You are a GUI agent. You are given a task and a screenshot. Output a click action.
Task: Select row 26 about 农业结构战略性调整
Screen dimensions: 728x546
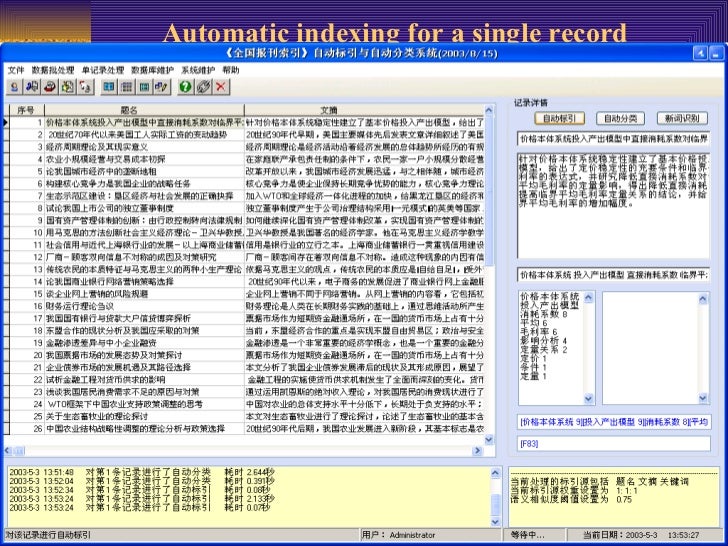click(x=247, y=429)
